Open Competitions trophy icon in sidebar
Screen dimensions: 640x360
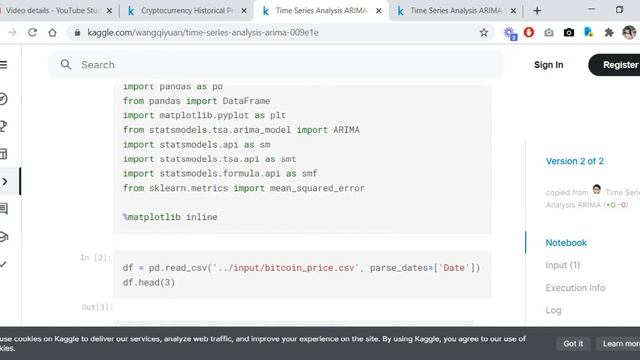(x=3, y=127)
